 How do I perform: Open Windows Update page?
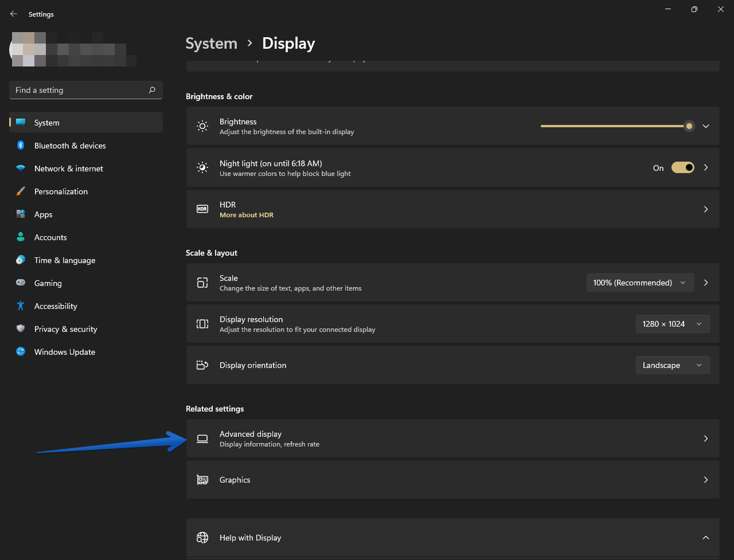pyautogui.click(x=86, y=352)
